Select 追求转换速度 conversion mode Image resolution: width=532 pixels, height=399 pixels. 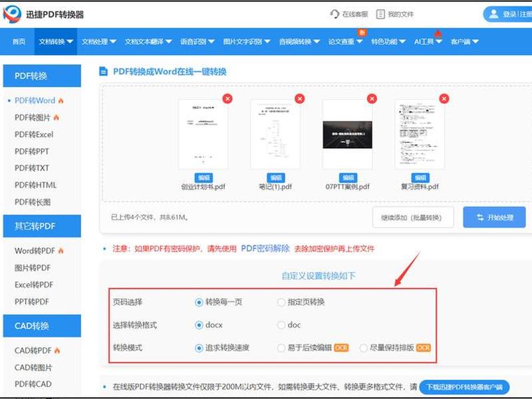pos(199,348)
